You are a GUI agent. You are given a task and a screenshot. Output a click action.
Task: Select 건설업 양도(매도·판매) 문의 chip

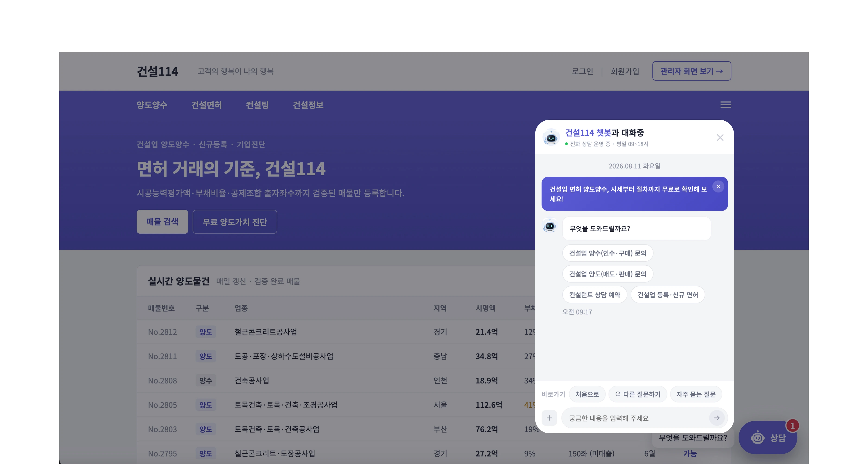608,274
